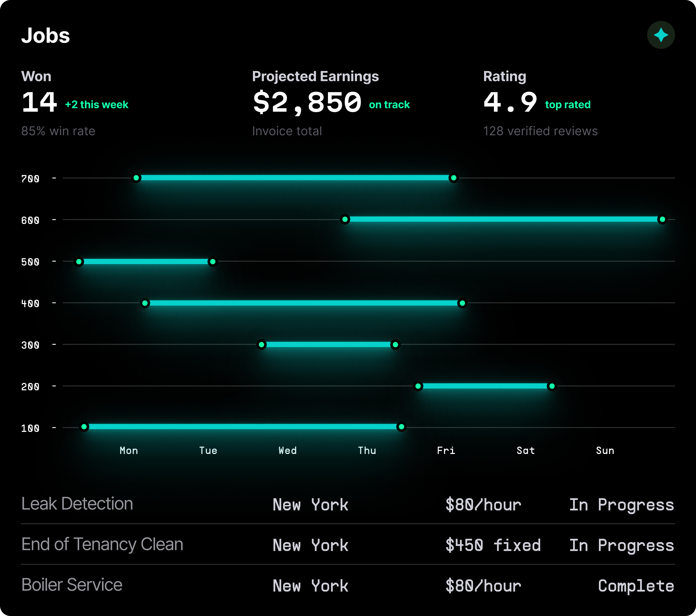Click the start handle of the 700 bar
696x616 pixels.
(x=136, y=178)
